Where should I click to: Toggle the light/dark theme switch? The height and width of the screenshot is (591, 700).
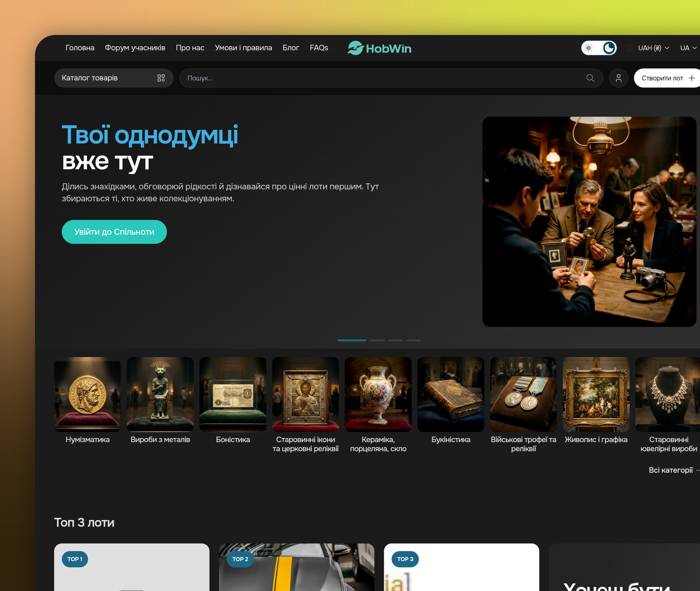tap(599, 48)
